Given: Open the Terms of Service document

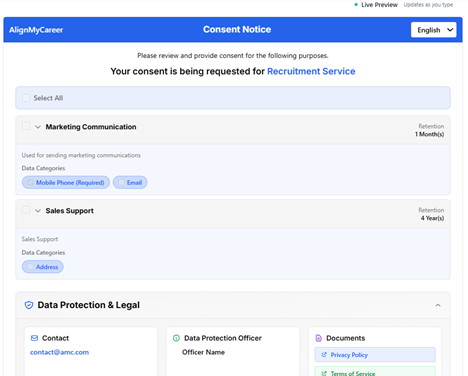Looking at the screenshot, I should click(x=375, y=371).
